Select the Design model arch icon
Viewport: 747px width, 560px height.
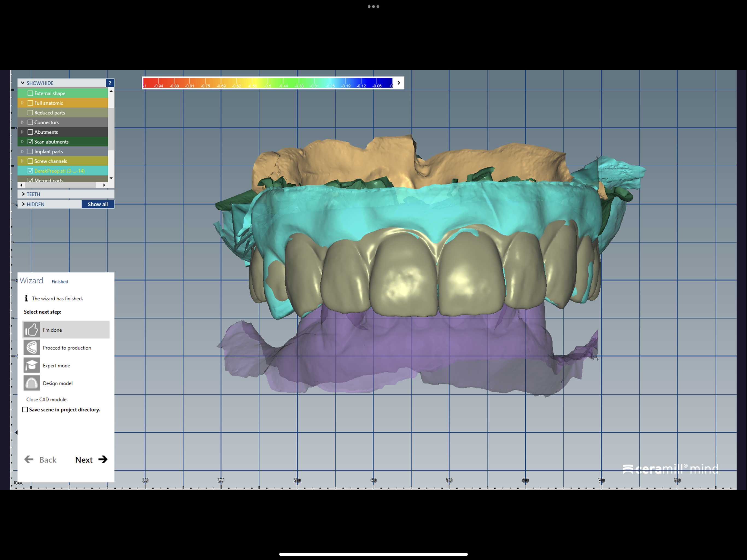pos(31,383)
